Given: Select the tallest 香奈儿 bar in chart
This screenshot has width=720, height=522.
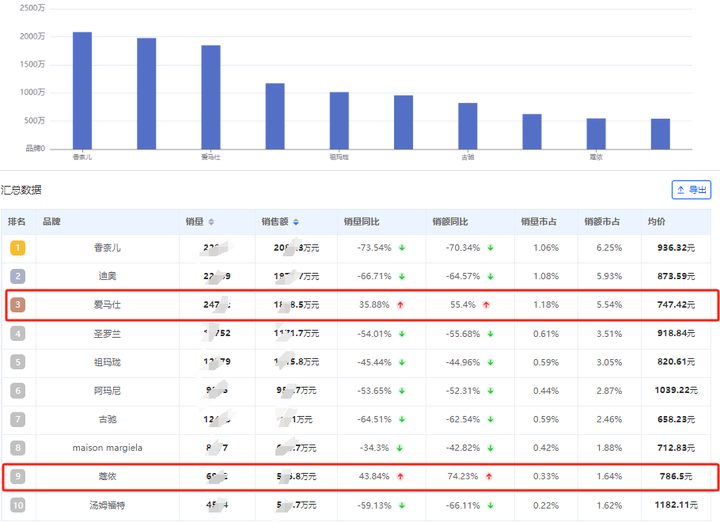Looking at the screenshot, I should click(82, 90).
